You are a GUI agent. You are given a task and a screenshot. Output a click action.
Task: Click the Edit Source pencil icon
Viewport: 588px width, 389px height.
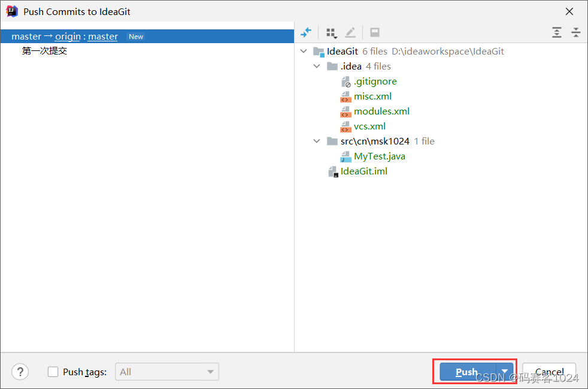click(x=350, y=33)
